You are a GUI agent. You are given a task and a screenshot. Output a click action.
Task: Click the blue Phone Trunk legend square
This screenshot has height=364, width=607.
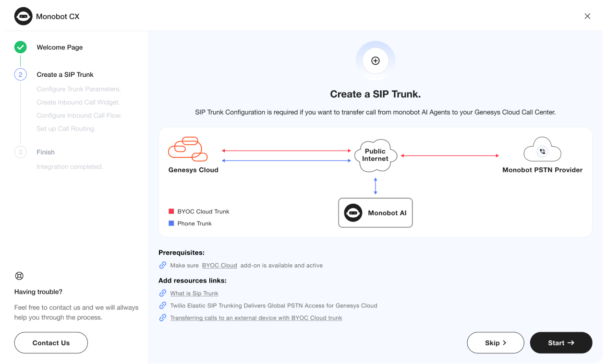click(171, 223)
